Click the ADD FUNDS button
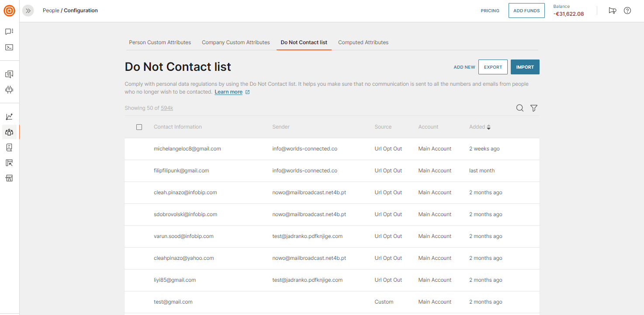 pos(526,10)
